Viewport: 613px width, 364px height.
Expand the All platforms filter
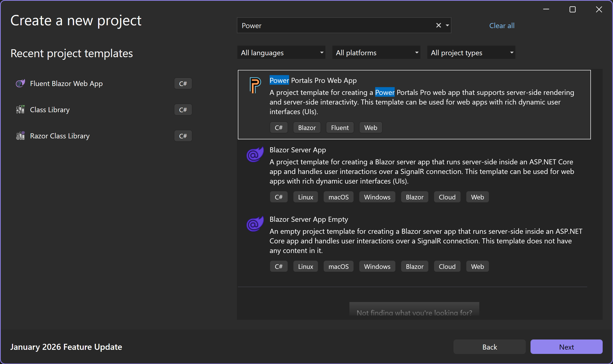pyautogui.click(x=376, y=52)
